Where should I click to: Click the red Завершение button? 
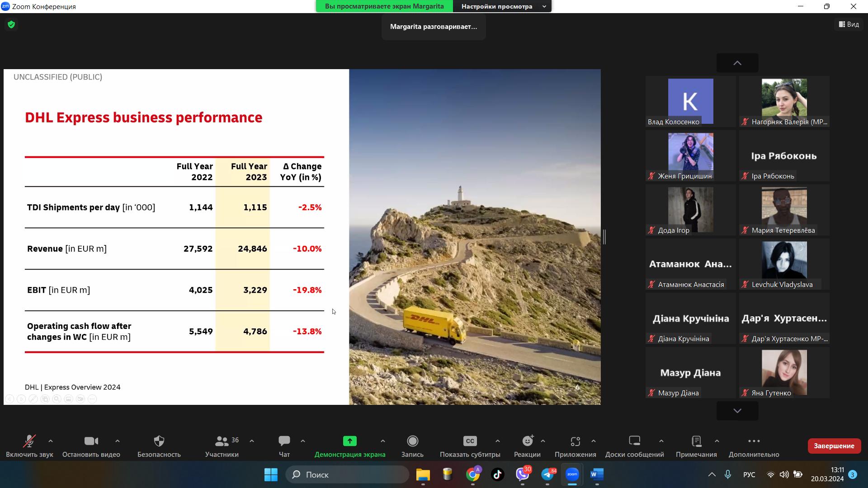(834, 446)
